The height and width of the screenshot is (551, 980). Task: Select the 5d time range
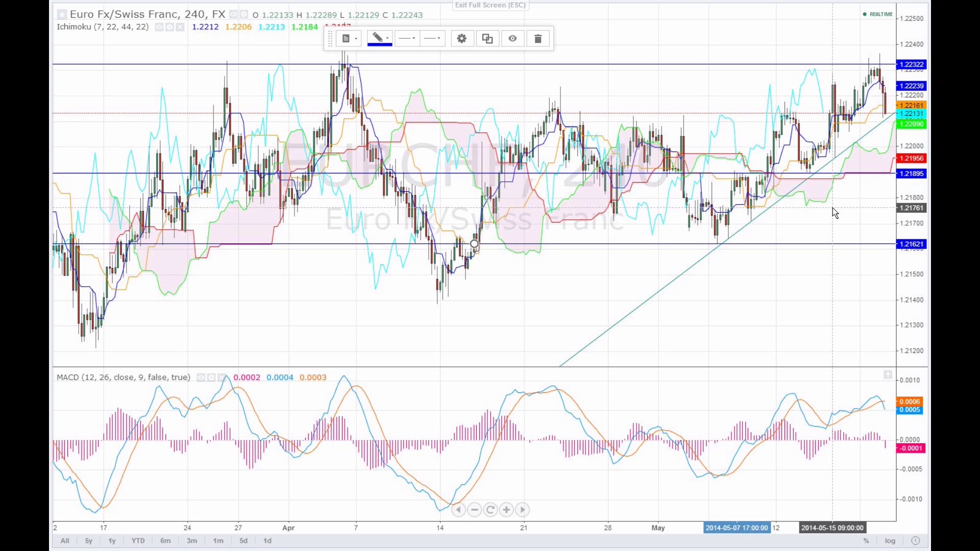click(x=243, y=541)
